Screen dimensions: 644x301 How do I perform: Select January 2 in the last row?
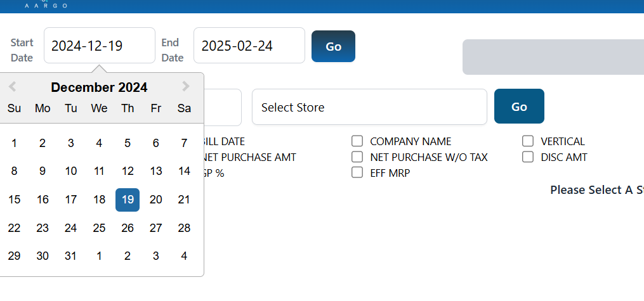point(128,256)
